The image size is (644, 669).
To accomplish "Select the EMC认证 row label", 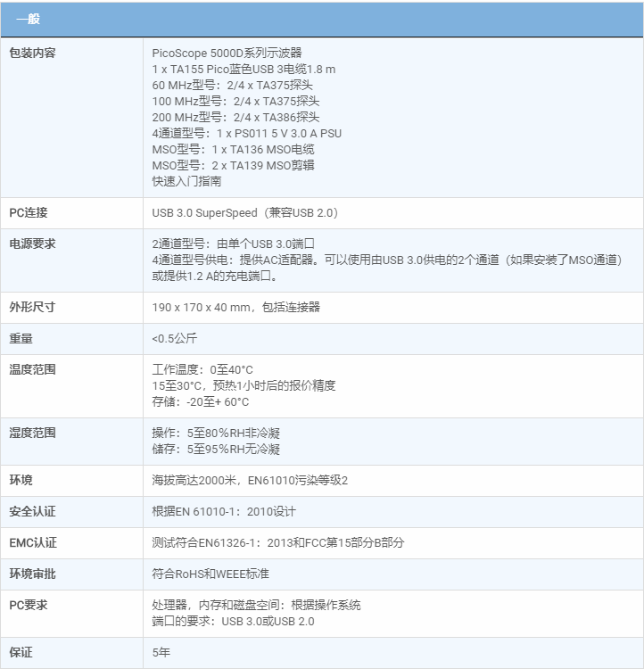I will point(33,542).
